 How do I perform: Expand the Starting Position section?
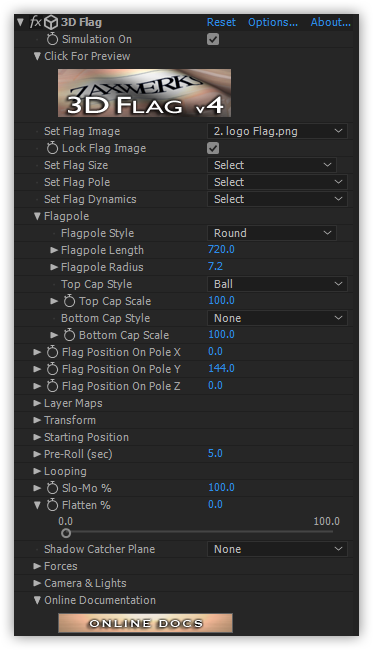coord(37,437)
